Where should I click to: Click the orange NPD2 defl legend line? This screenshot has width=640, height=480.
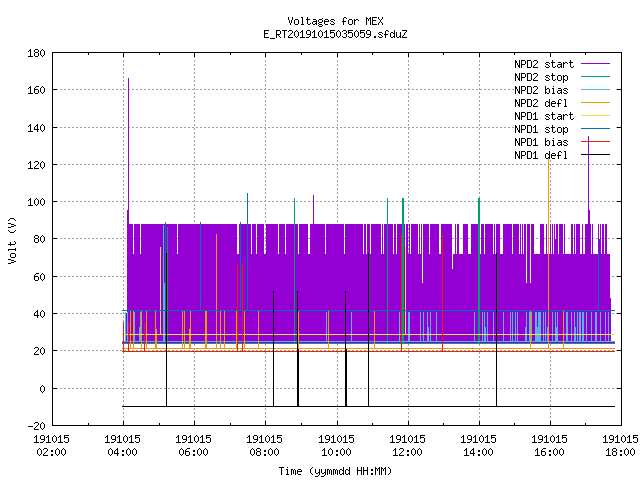tap(595, 103)
